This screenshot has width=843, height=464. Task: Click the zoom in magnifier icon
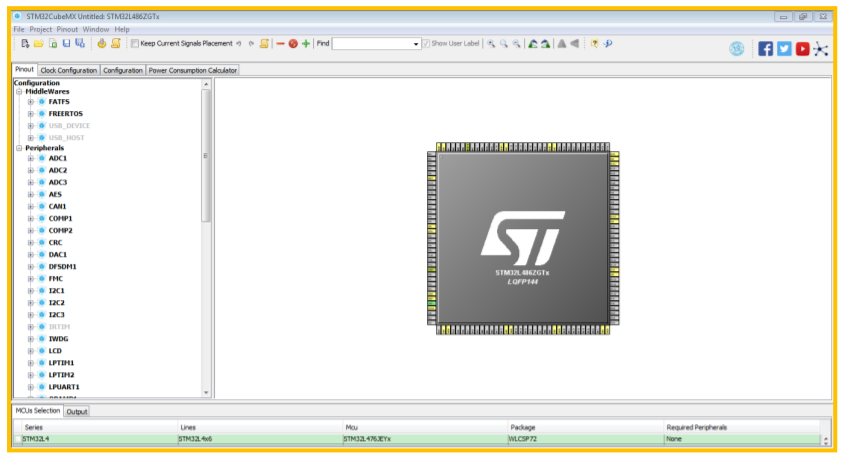click(491, 44)
